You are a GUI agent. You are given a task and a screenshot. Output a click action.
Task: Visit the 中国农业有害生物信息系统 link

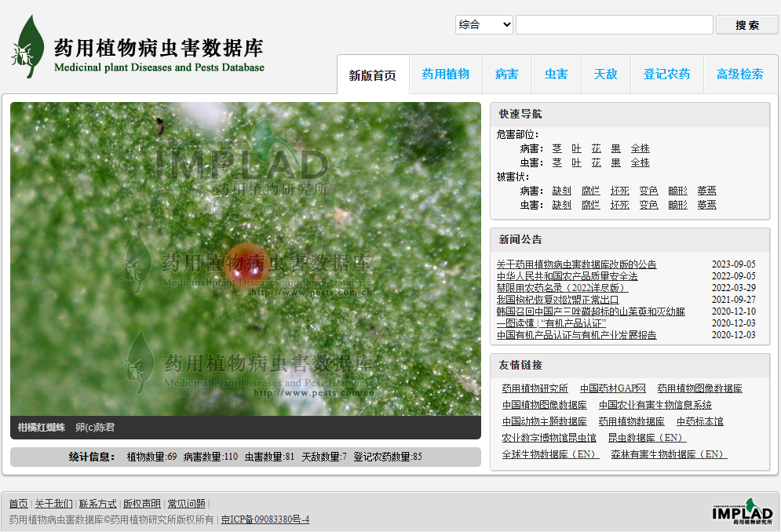[655, 405]
